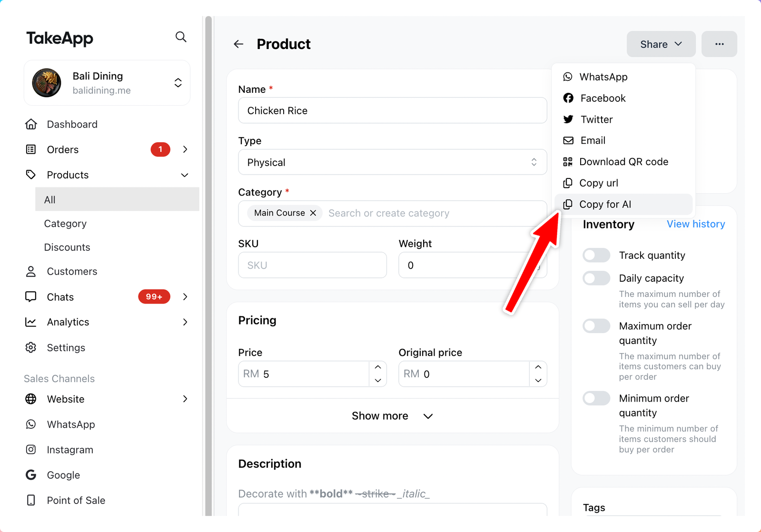
Task: Click the Chats speech bubble icon
Action: coord(31,297)
